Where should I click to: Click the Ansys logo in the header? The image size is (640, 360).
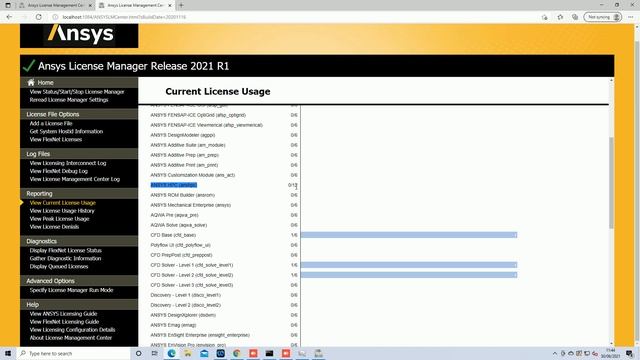[80, 34]
